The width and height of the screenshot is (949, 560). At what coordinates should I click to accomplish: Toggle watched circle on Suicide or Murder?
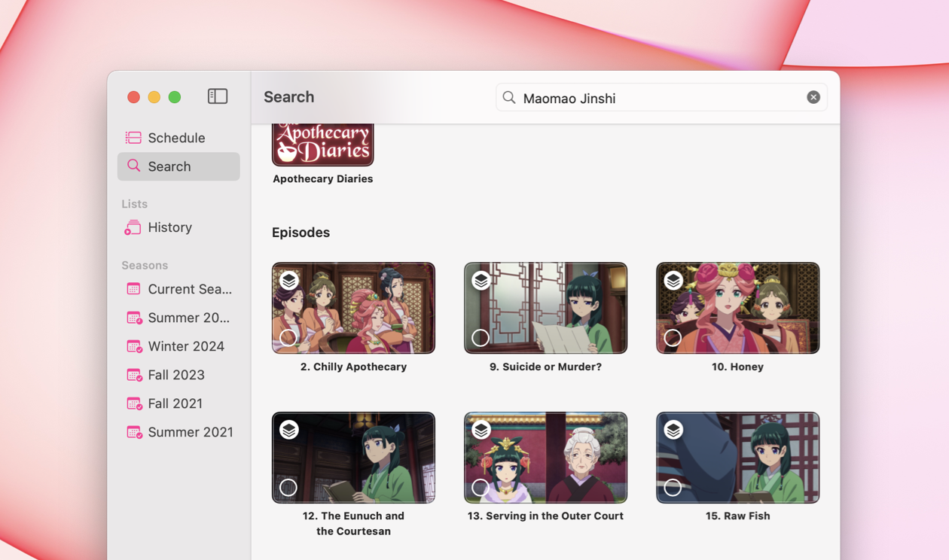click(x=480, y=338)
